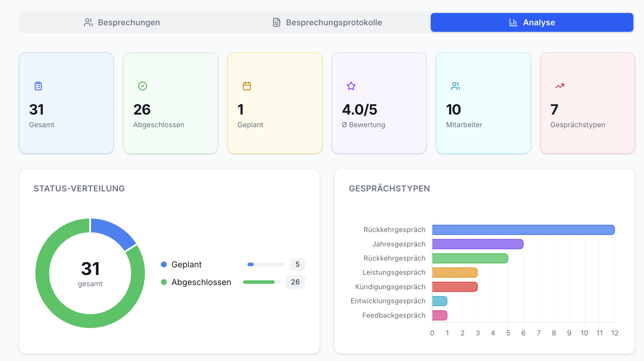Select the Analyse tab
Viewport: 644px width, 361px height.
532,22
